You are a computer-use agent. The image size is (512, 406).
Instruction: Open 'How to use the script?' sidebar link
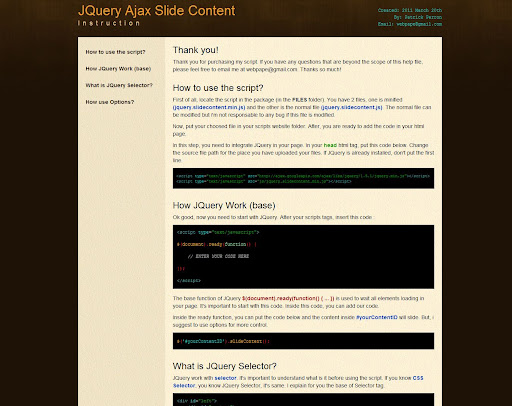[115, 52]
